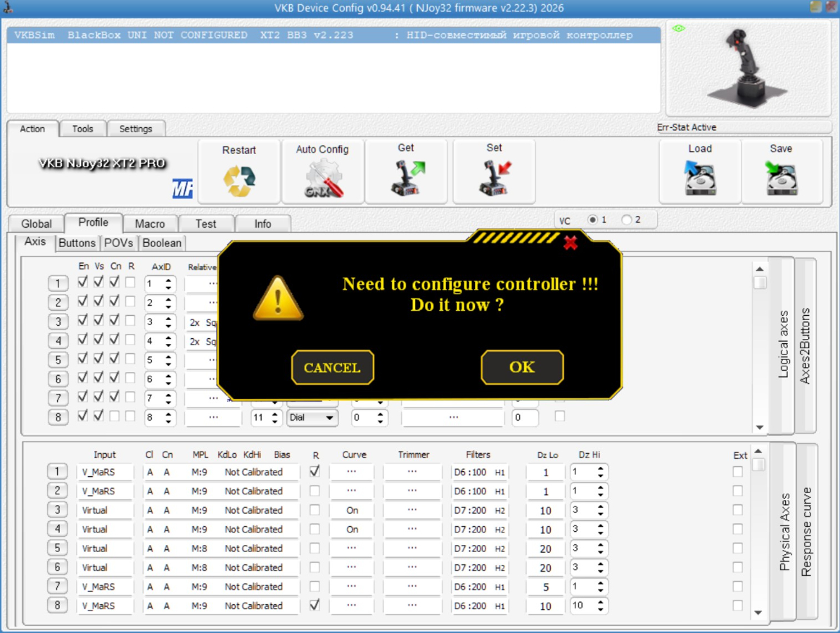Click Input V_MaRS cell for axis 7
The width and height of the screenshot is (840, 633).
coord(105,587)
